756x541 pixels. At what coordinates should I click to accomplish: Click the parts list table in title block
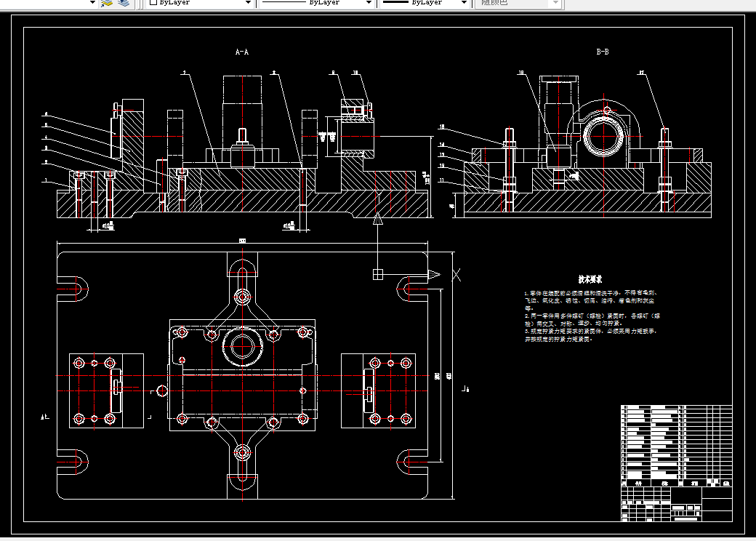click(x=677, y=446)
